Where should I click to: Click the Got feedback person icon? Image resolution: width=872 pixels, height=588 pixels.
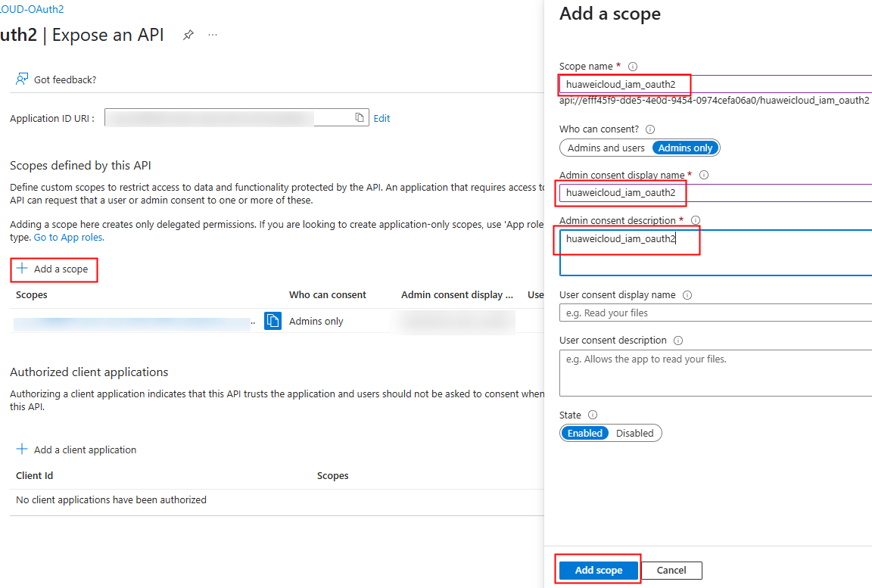(x=22, y=79)
